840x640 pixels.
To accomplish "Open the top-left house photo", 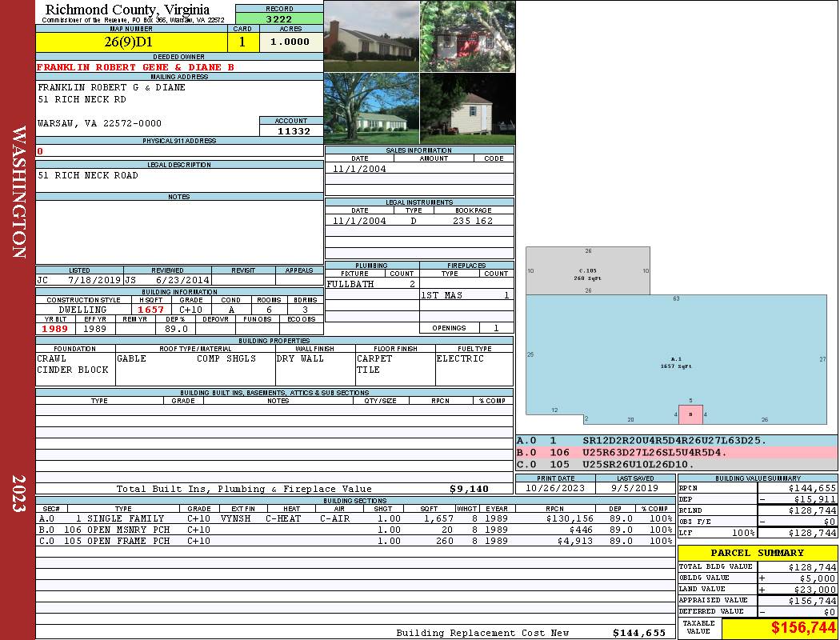I will coord(371,36).
